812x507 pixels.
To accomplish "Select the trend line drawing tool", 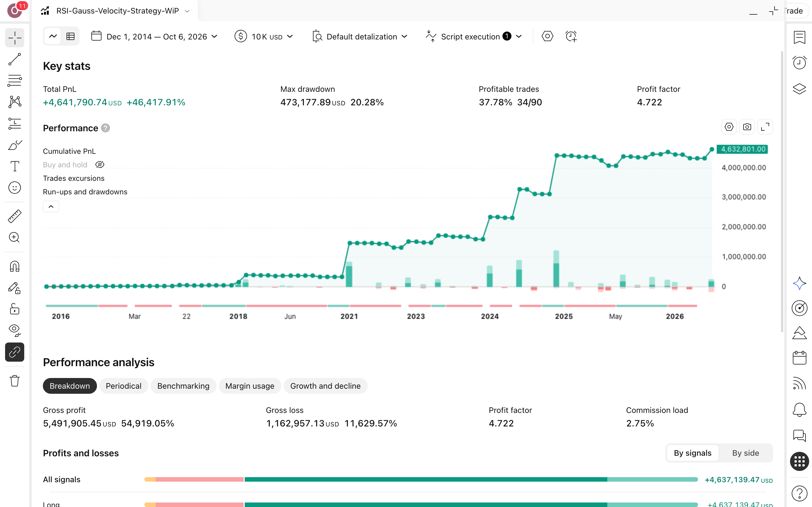I will [14, 59].
